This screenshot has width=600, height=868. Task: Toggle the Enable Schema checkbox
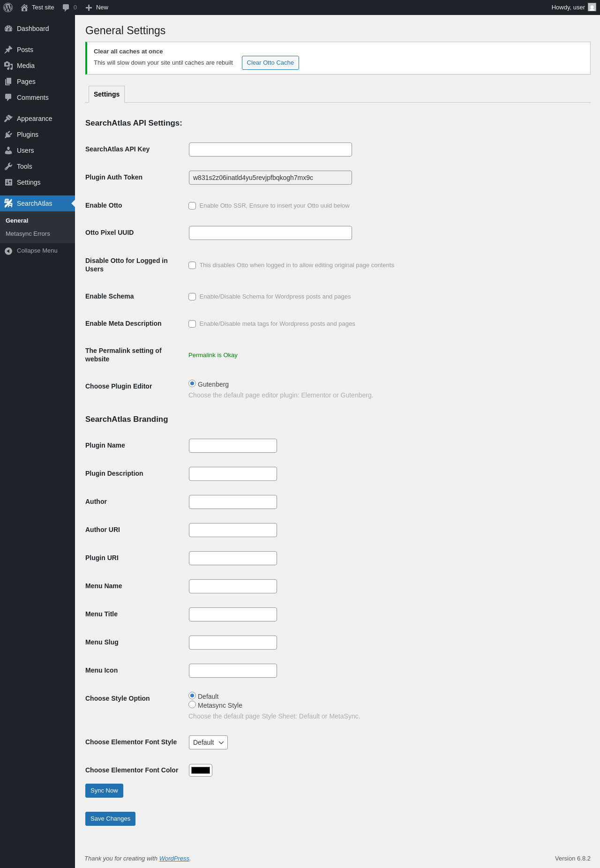click(x=192, y=297)
